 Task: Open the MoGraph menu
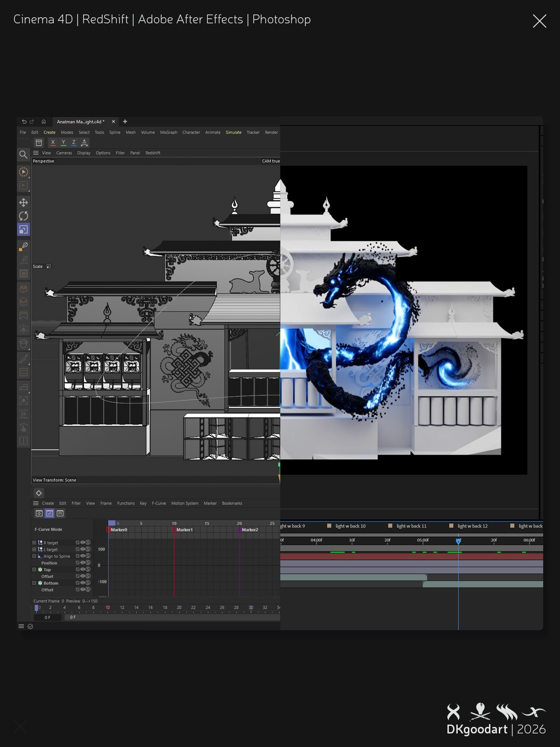tap(169, 133)
